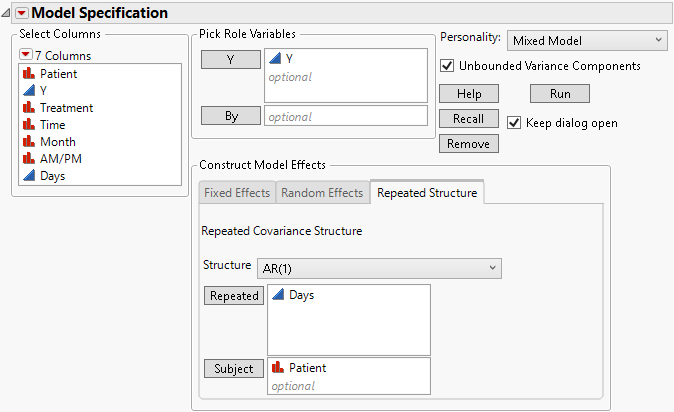
Task: Collapse the Model Specification disclosure triangle
Action: (x=20, y=13)
